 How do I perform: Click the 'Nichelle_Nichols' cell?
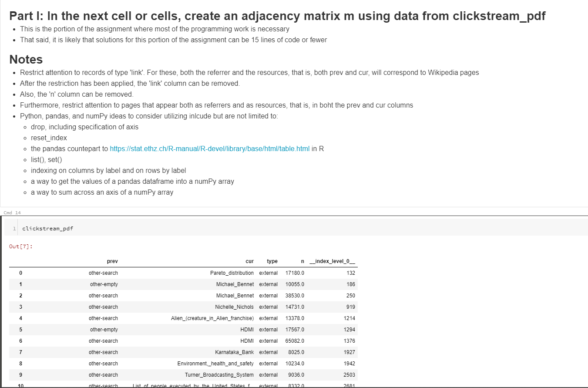pyautogui.click(x=234, y=307)
